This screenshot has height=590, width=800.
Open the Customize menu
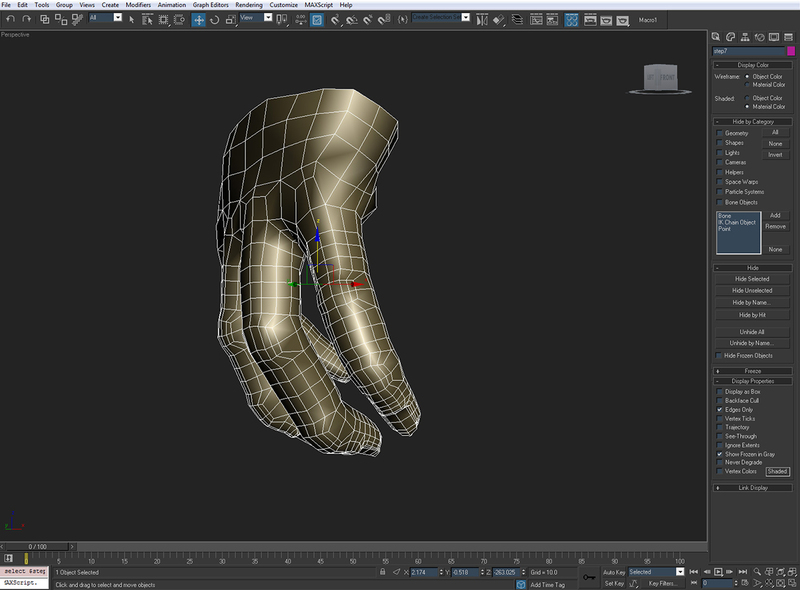[x=284, y=5]
